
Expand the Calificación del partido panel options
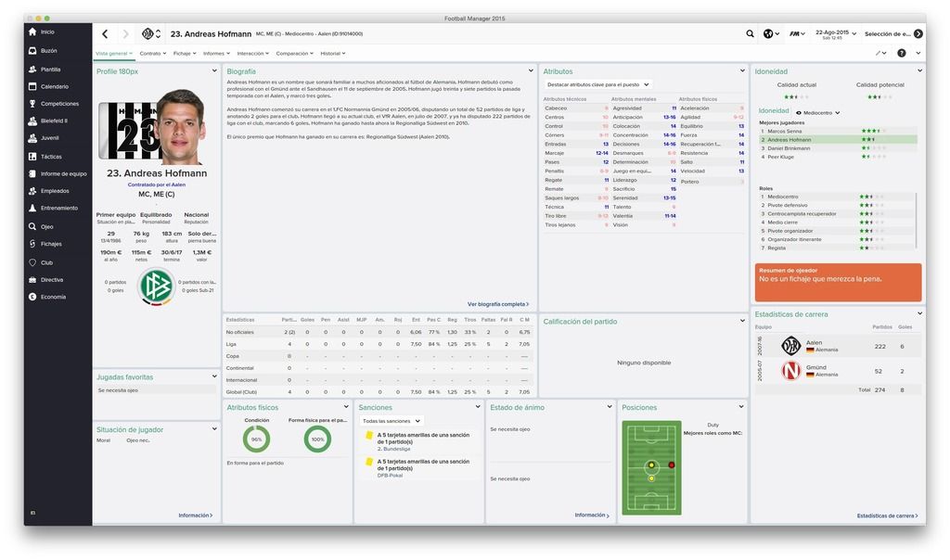(742, 321)
